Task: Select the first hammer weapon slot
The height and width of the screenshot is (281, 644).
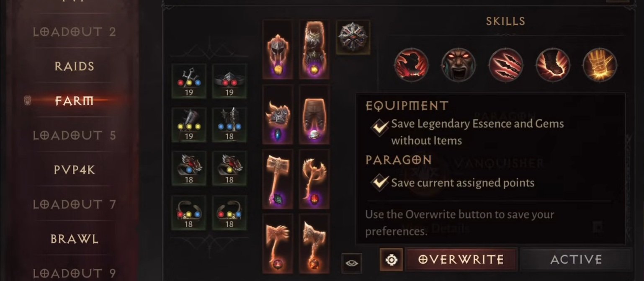Action: pos(277,179)
